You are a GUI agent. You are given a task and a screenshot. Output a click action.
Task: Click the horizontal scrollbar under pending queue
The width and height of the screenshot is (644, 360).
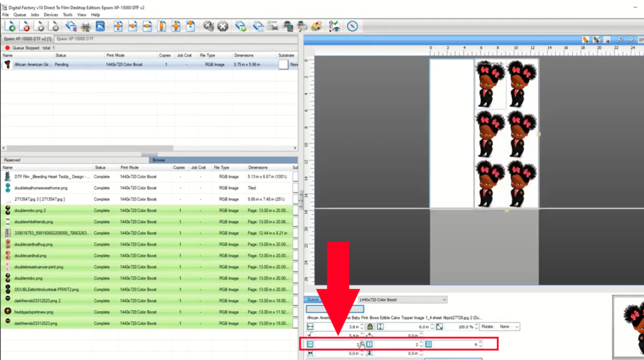(89, 148)
